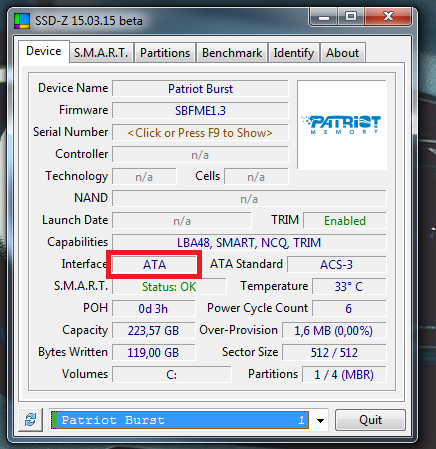This screenshot has height=449, width=436.
Task: Close the SSD-Z window
Action: click(x=388, y=16)
